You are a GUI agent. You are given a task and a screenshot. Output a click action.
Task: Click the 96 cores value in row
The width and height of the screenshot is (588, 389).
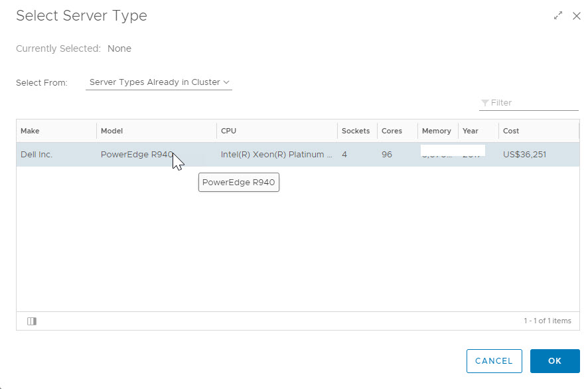[x=387, y=155]
